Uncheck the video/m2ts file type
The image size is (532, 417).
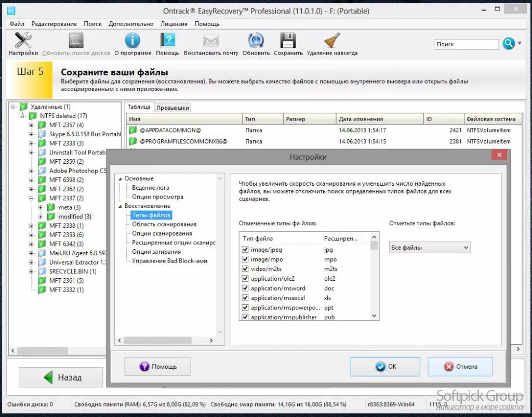pyautogui.click(x=245, y=269)
